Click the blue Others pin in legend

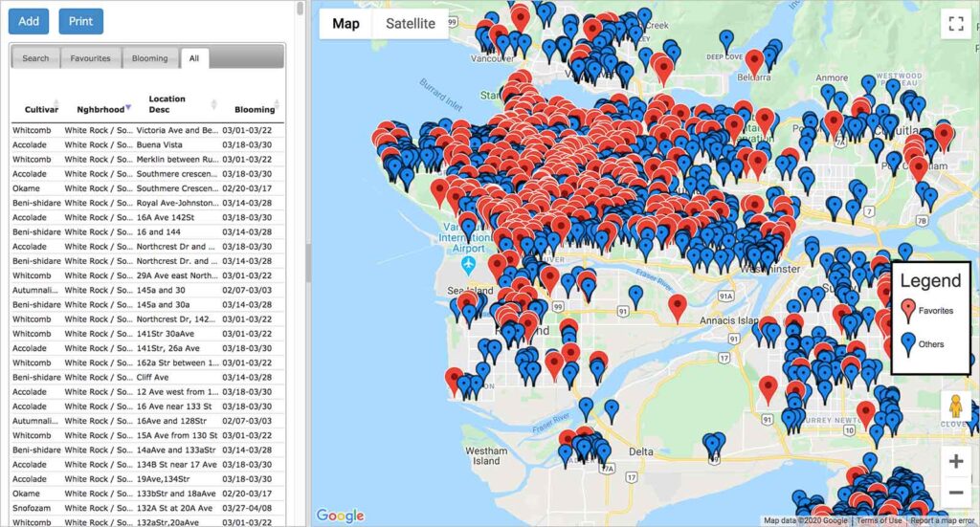pos(907,342)
